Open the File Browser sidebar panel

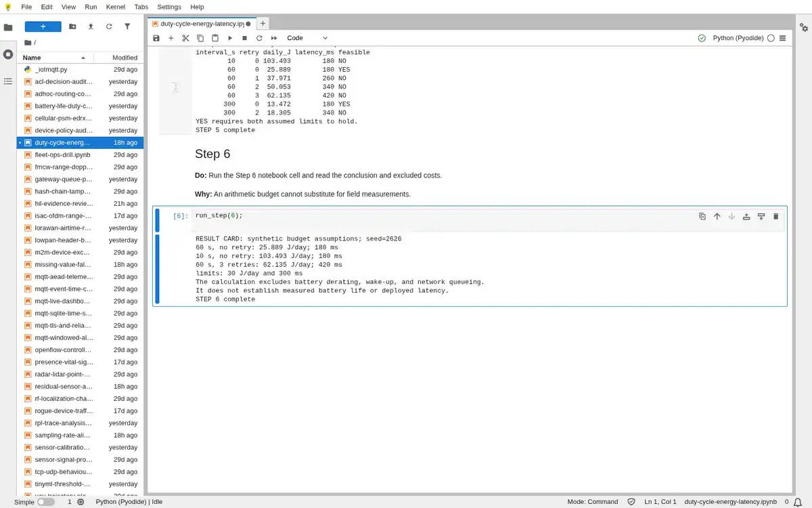point(8,27)
